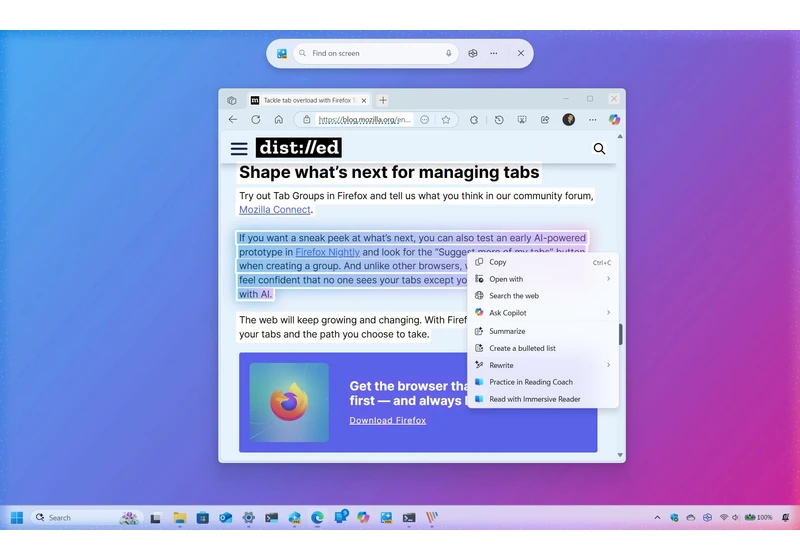Image resolution: width=800 pixels, height=560 pixels.
Task: Open the Edge workspaces tab actions icon
Action: (232, 100)
